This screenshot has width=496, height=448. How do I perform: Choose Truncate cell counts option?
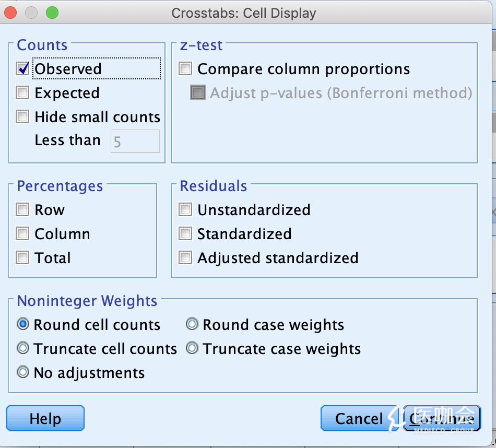click(x=23, y=348)
